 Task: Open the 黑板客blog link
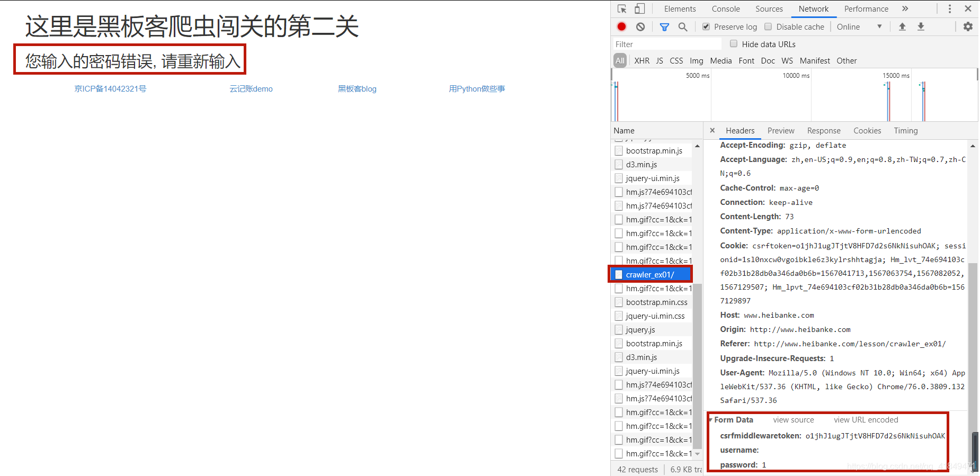click(x=357, y=88)
